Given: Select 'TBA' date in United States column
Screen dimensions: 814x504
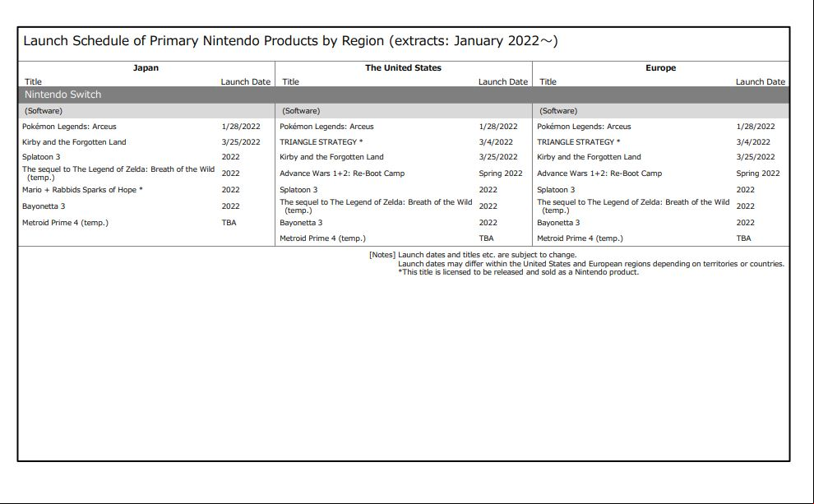Looking at the screenshot, I should (487, 238).
